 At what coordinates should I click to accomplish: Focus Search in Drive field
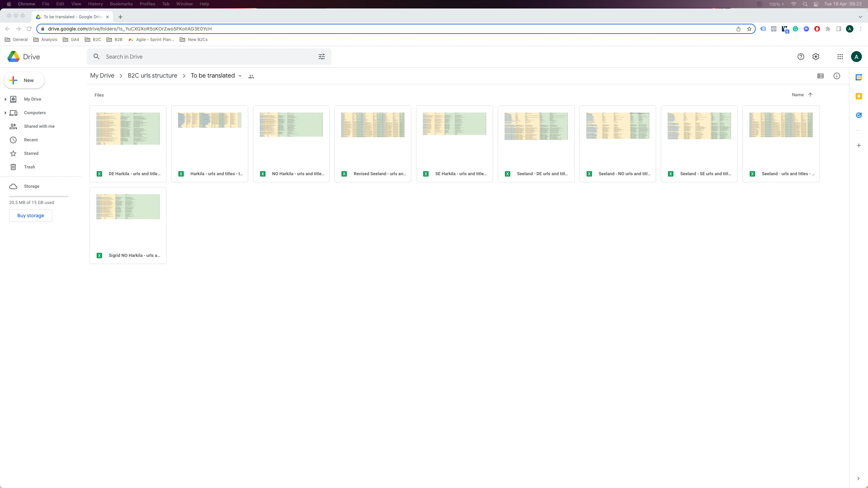tap(209, 57)
